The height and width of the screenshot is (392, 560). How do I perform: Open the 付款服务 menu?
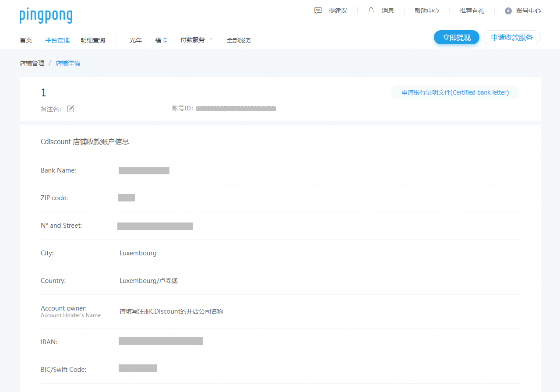(193, 40)
